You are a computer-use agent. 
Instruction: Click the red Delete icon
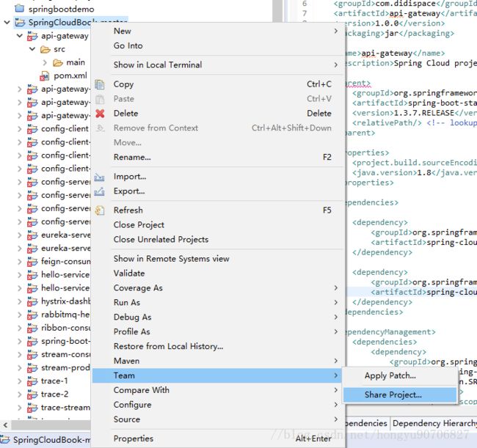100,114
